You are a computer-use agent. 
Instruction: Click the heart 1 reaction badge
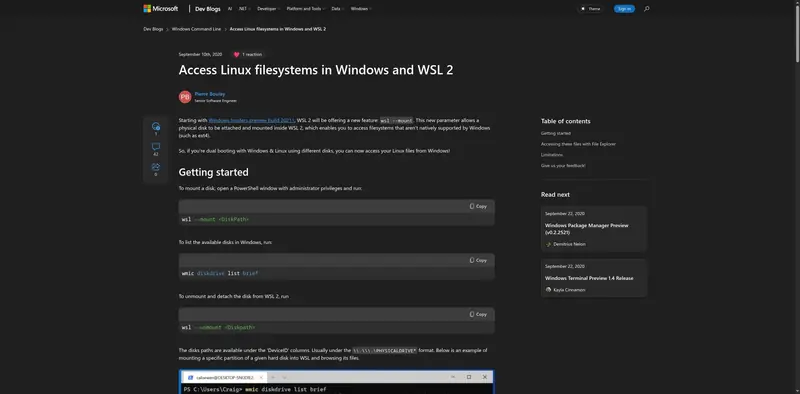point(247,54)
